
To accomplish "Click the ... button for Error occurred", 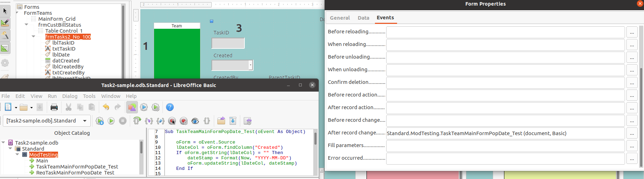I will point(632,159).
